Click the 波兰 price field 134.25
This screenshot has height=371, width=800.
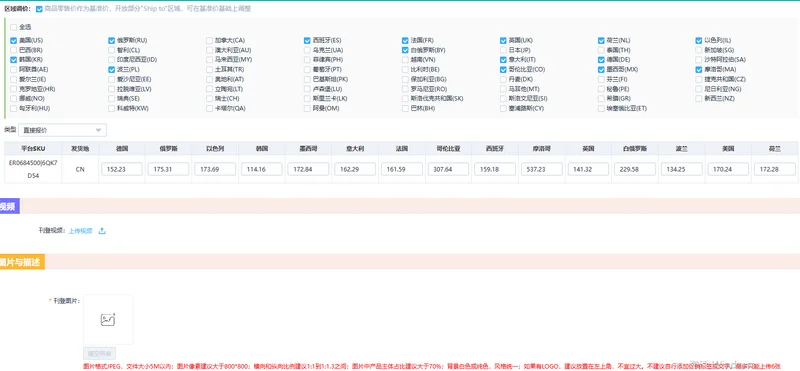pos(682,169)
